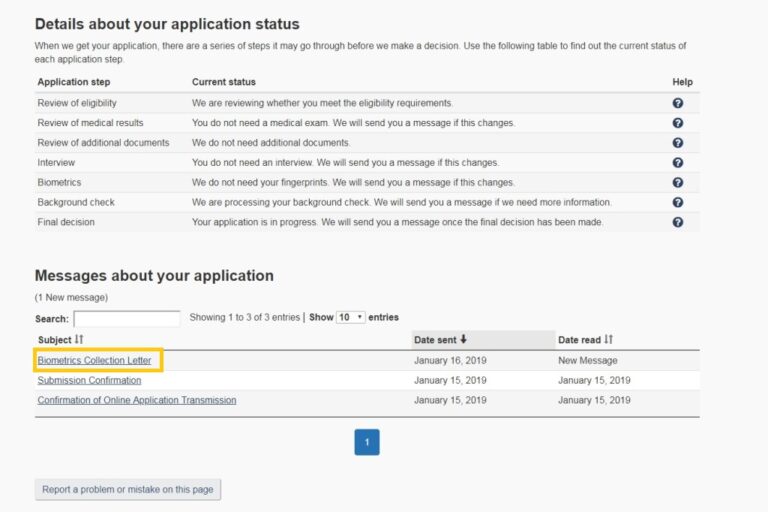Screen dimensions: 768x512
Task: Open the Show entries count dropdown
Action: coord(351,317)
